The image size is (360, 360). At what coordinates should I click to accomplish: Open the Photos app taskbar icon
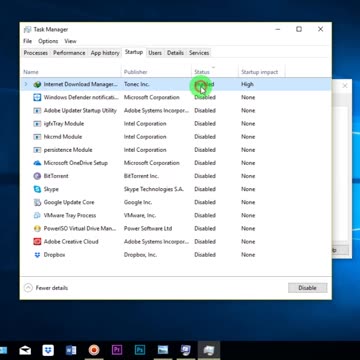coord(163,350)
